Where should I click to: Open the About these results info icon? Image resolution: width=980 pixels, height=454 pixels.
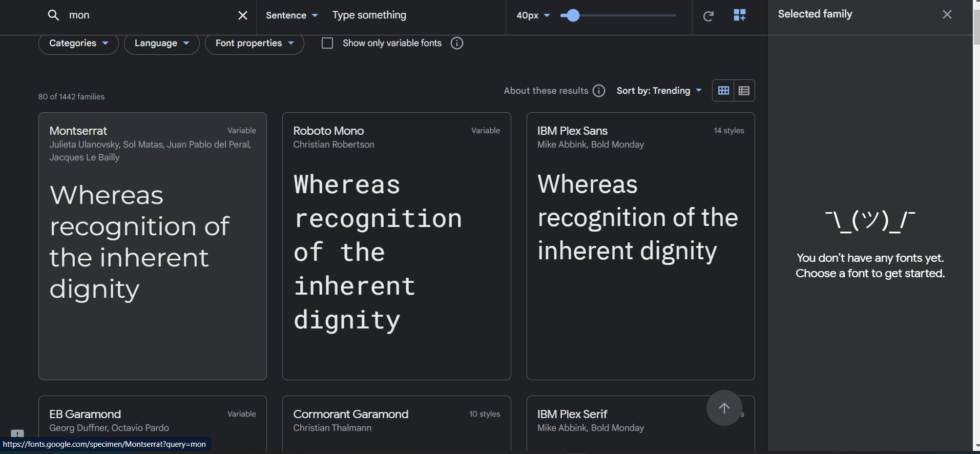(x=599, y=91)
